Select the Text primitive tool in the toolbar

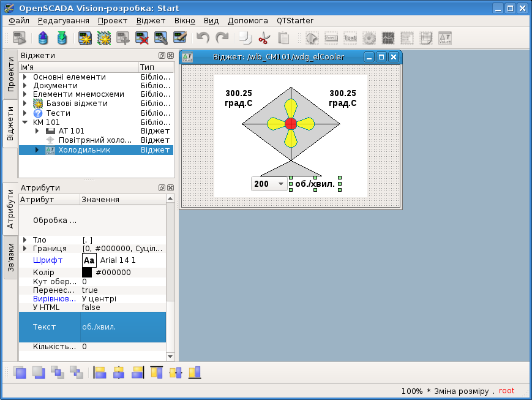(x=350, y=39)
